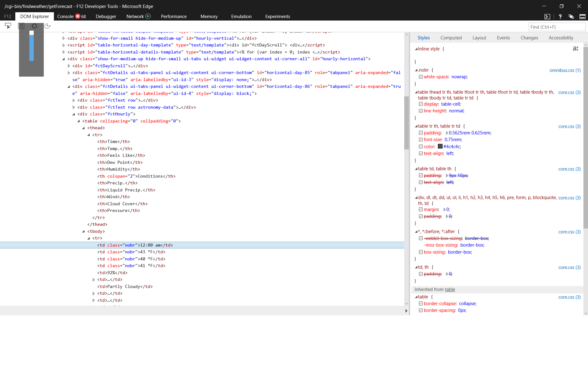Open the Performance tab
This screenshot has width=588, height=392.
pyautogui.click(x=174, y=17)
